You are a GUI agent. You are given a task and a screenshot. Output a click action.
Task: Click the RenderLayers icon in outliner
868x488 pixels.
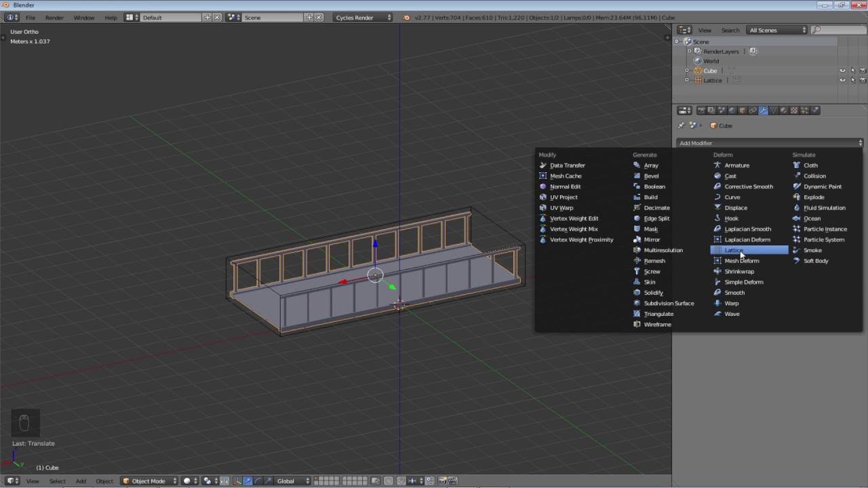point(698,52)
